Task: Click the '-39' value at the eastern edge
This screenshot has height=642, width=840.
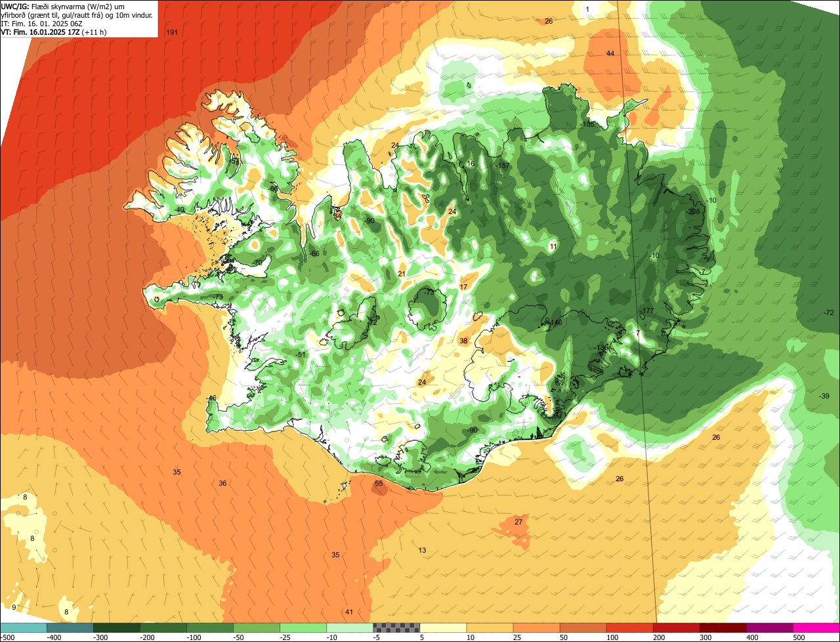Action: coord(825,396)
